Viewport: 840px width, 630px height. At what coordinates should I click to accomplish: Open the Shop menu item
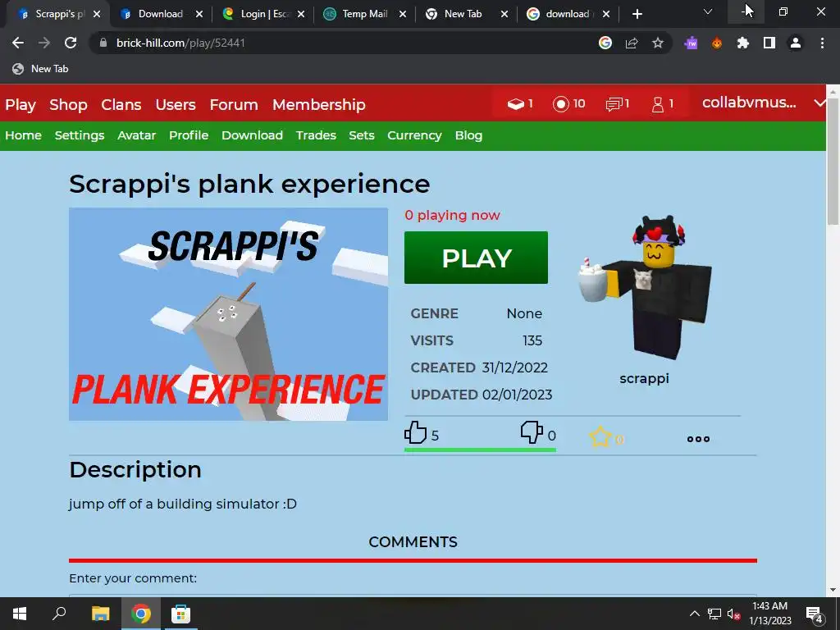pyautogui.click(x=68, y=104)
